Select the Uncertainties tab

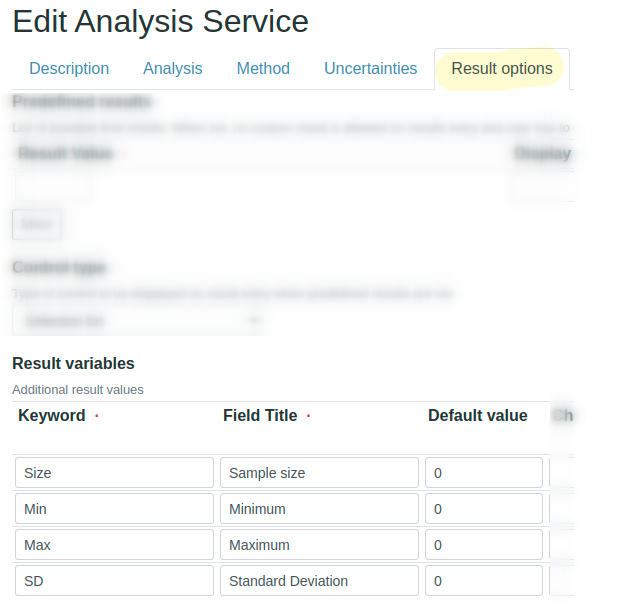tap(370, 69)
